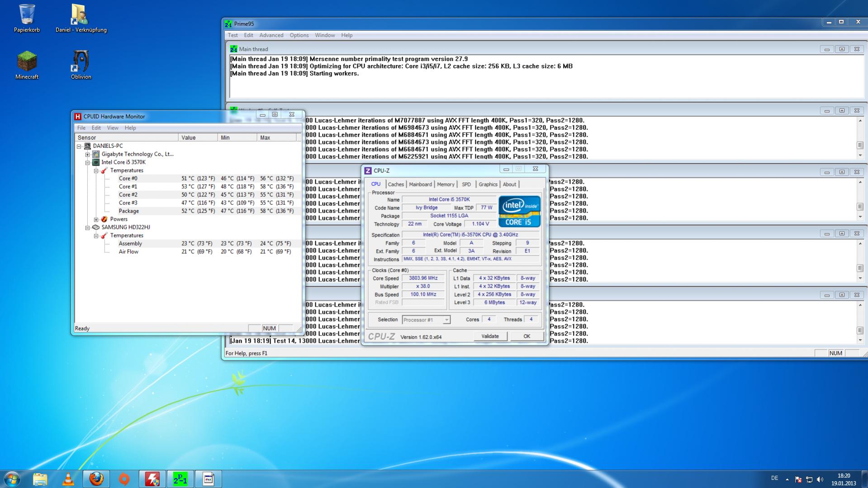Screen dimensions: 868x488
Task: Show hidden tray icons arrow
Action: 787,479
